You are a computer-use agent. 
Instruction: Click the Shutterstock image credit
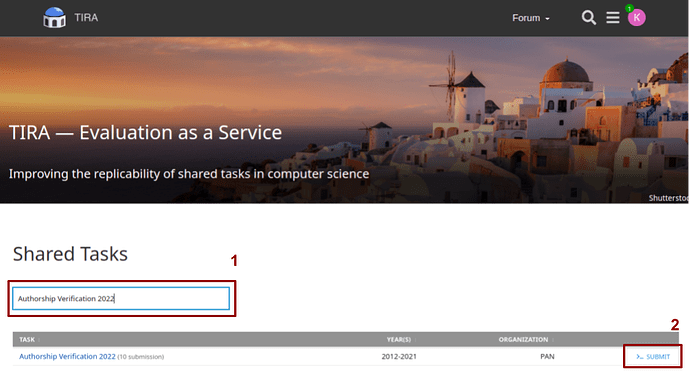coord(668,198)
